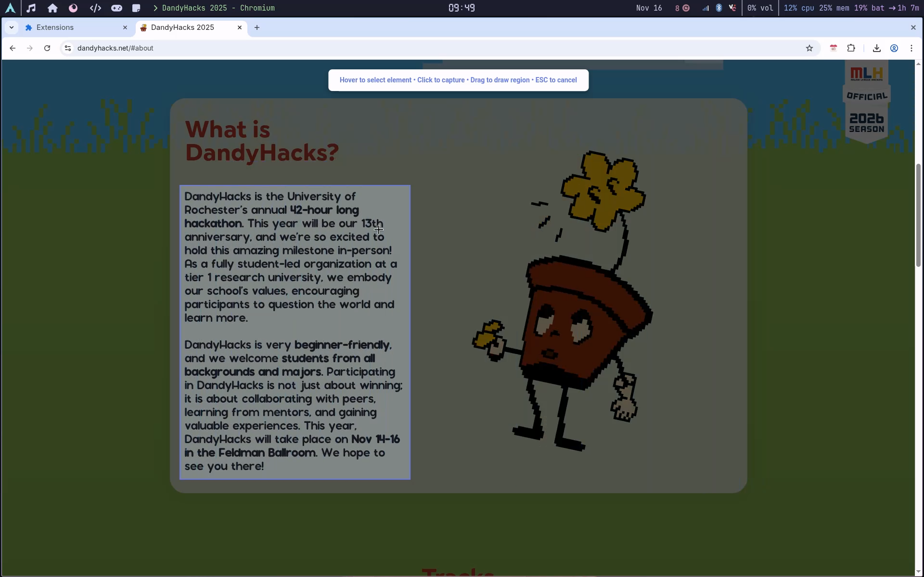Viewport: 924px width, 577px height.
Task: Go back to the previous page
Action: coord(13,48)
